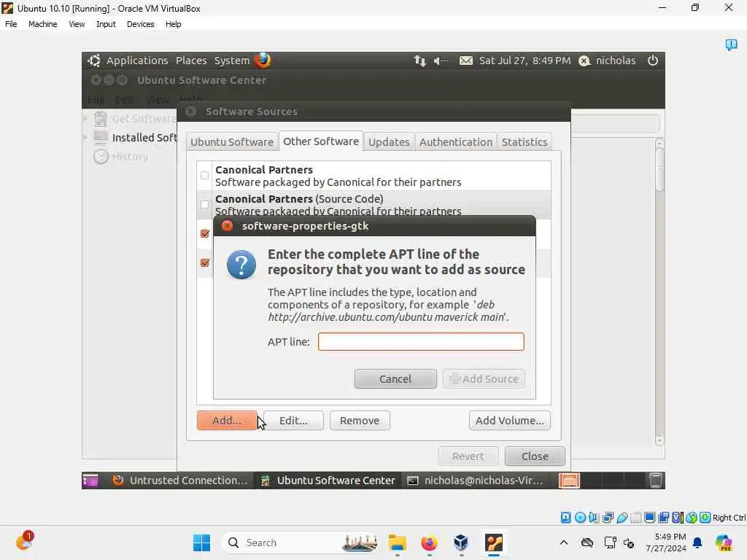
Task: Switch to the Authentication tab
Action: 456,142
